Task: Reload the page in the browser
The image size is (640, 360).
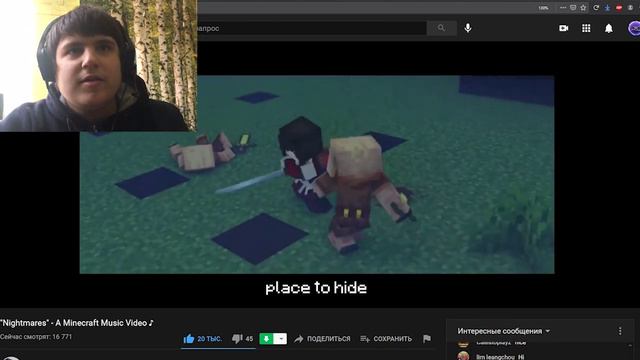Action: pyautogui.click(x=596, y=8)
